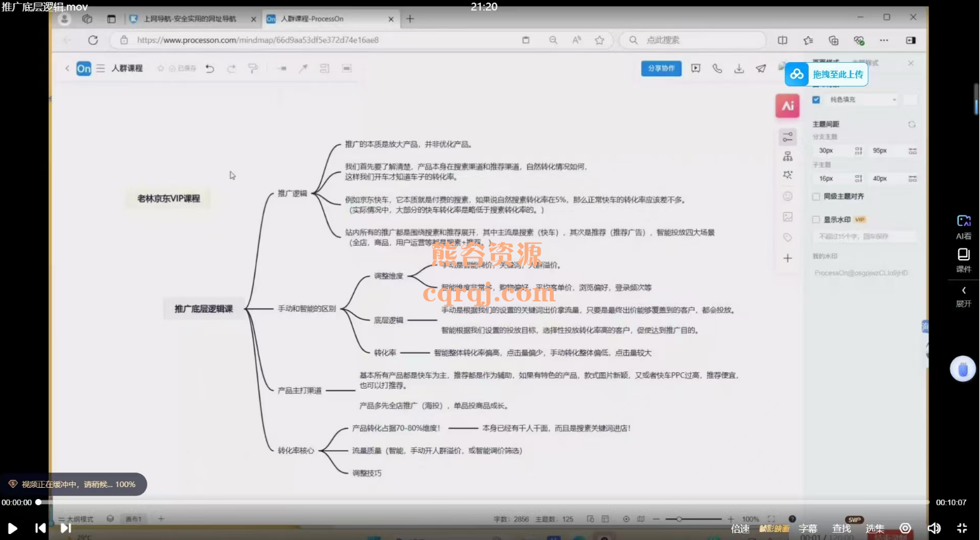Open a new browser tab
The width and height of the screenshot is (980, 540).
[410, 19]
